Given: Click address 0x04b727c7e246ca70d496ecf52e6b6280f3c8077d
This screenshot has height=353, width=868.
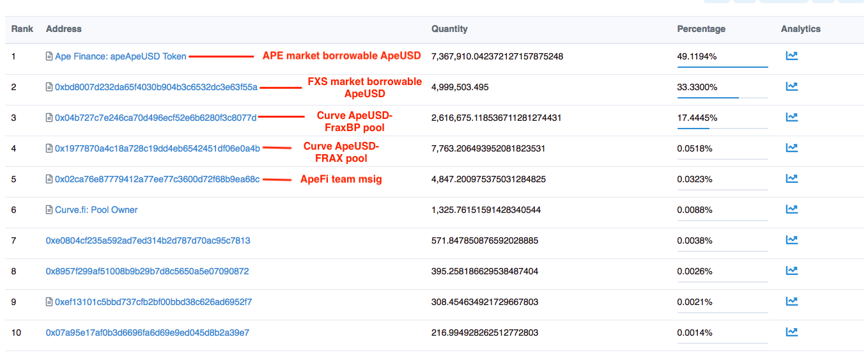Looking at the screenshot, I should click(155, 118).
